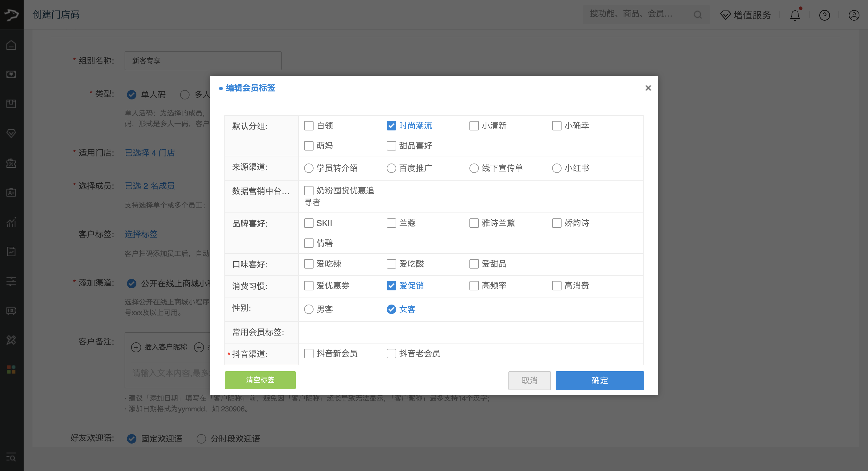Screen dimensions: 868x471
Task: Check the 爱甜品 taste tag
Action: tap(474, 264)
